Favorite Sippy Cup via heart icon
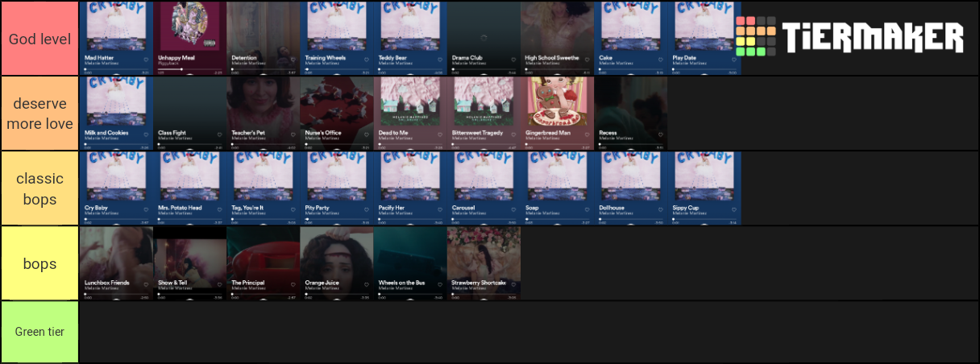 [733, 209]
